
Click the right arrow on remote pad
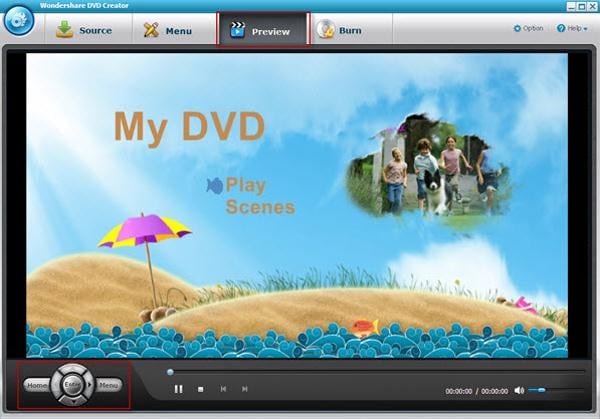89,385
